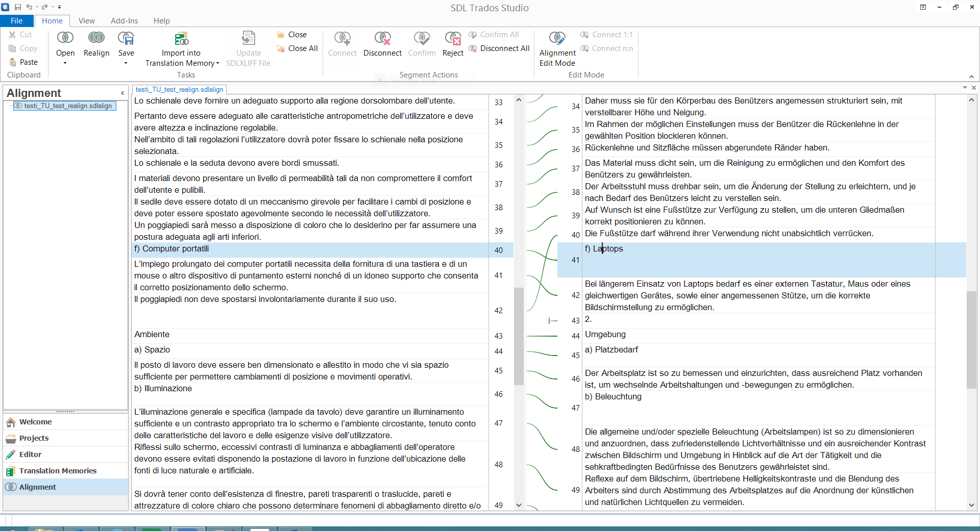Click the Reject segment icon

point(453,39)
